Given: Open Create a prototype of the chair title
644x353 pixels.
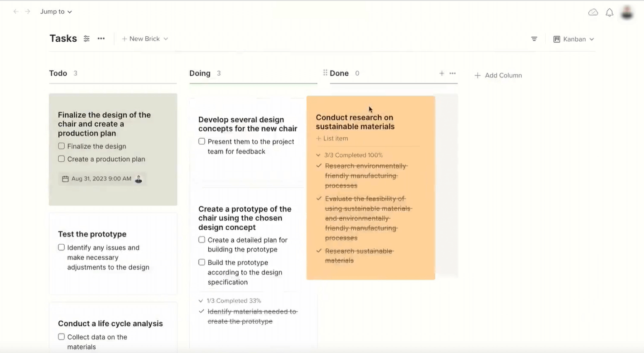Looking at the screenshot, I should (245, 218).
